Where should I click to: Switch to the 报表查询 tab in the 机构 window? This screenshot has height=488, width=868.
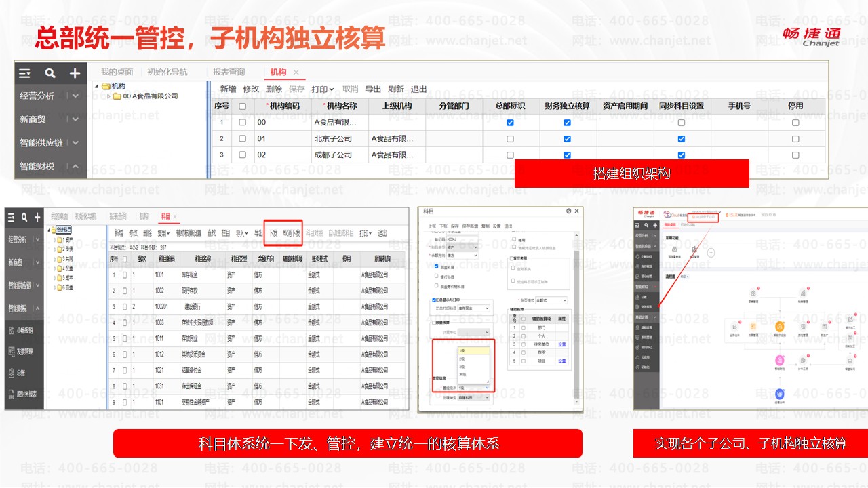pyautogui.click(x=229, y=72)
